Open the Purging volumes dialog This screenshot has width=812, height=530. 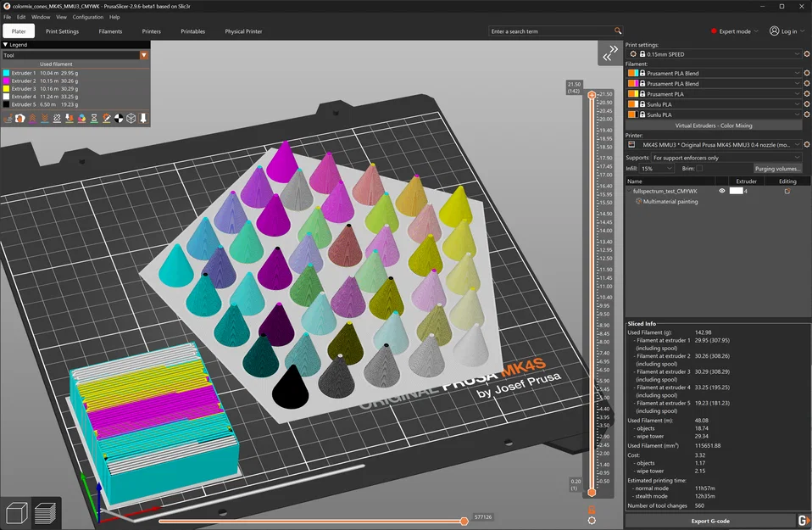[x=777, y=169]
